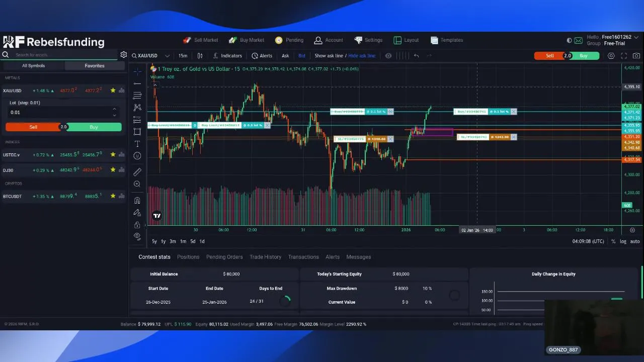Screen dimensions: 644x362
Task: Set chart range to 5y
Action: pyautogui.click(x=154, y=241)
